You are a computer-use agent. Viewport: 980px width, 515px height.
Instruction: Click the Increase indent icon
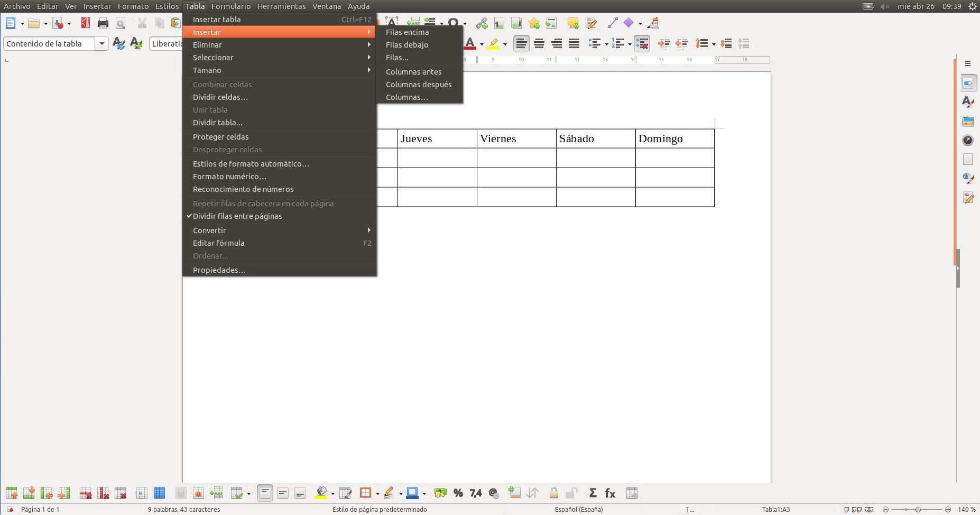(664, 43)
